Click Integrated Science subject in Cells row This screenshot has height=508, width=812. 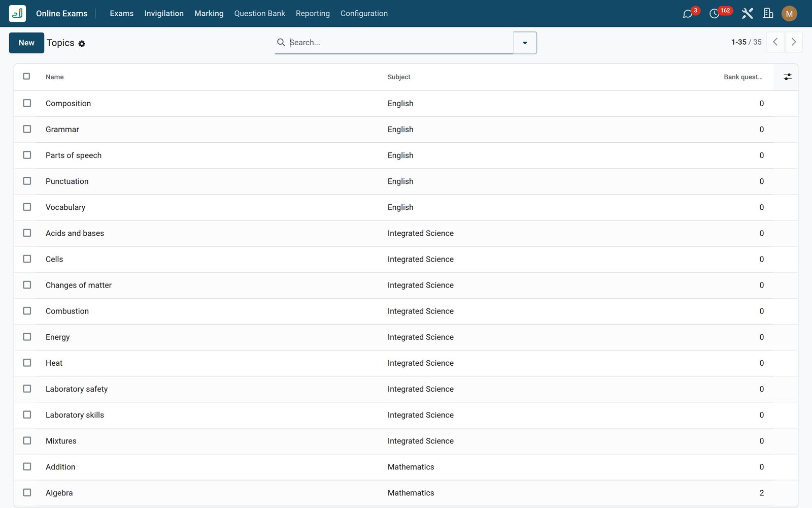[x=420, y=259]
